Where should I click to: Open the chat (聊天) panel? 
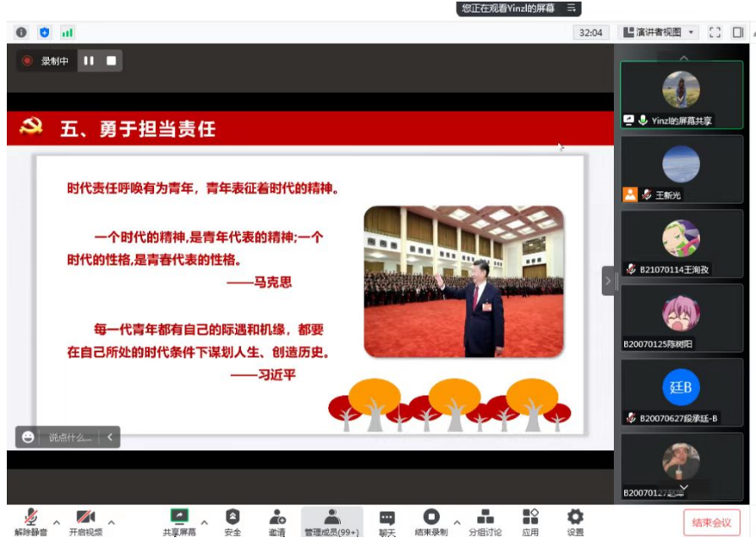coord(386,521)
